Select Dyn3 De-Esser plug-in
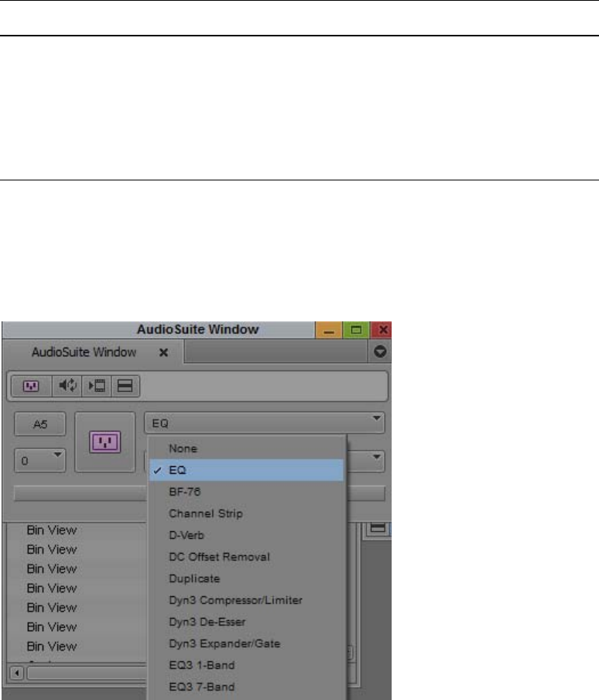599x700 pixels. [x=246, y=622]
